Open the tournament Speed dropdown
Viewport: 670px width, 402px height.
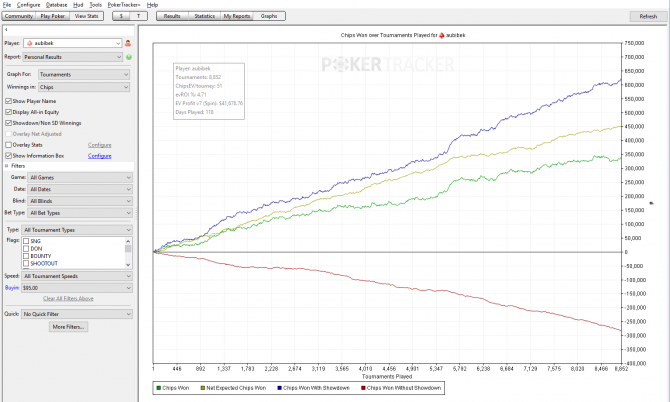point(77,276)
